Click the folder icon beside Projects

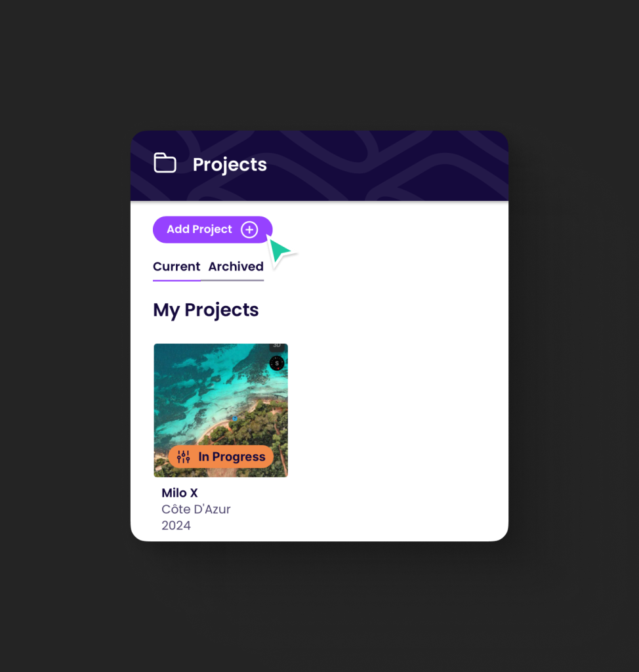(x=165, y=163)
